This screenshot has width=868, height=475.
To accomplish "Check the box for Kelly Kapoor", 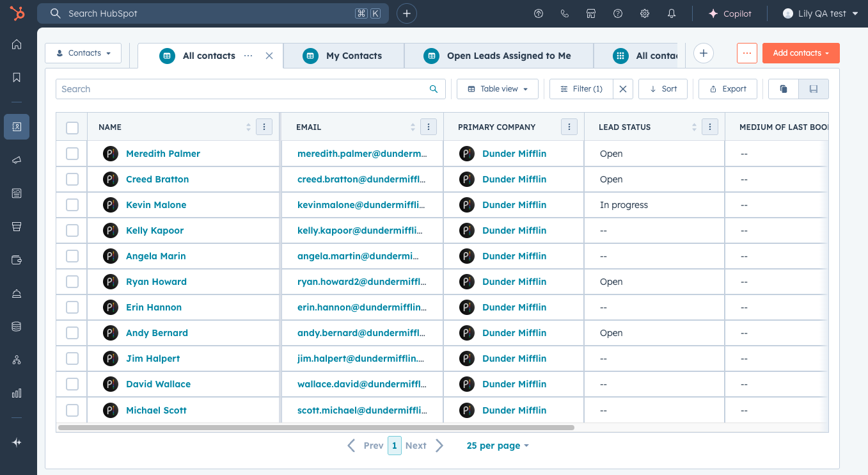I will pyautogui.click(x=72, y=230).
